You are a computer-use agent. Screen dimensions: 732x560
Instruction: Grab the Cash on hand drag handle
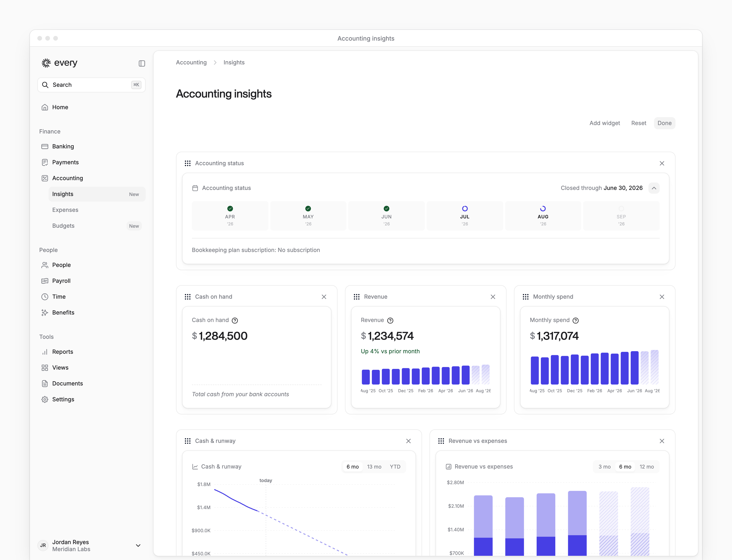(x=188, y=297)
